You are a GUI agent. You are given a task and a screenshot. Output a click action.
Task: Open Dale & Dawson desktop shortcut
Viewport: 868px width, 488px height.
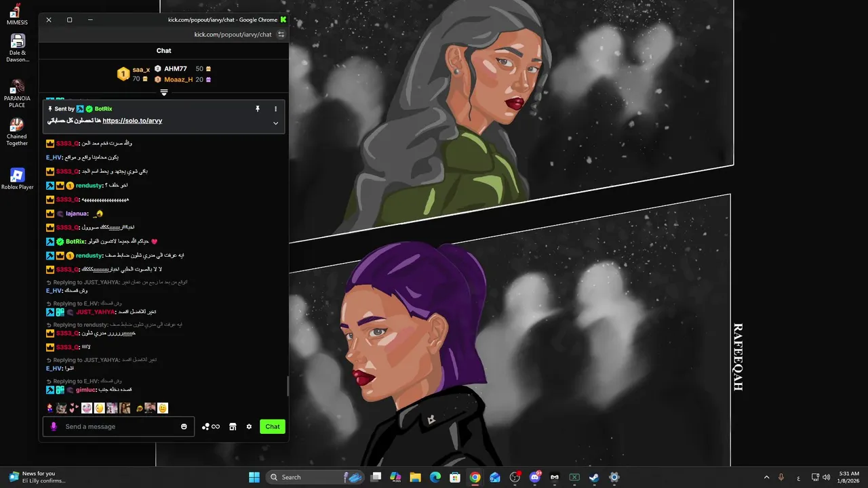[x=18, y=47]
